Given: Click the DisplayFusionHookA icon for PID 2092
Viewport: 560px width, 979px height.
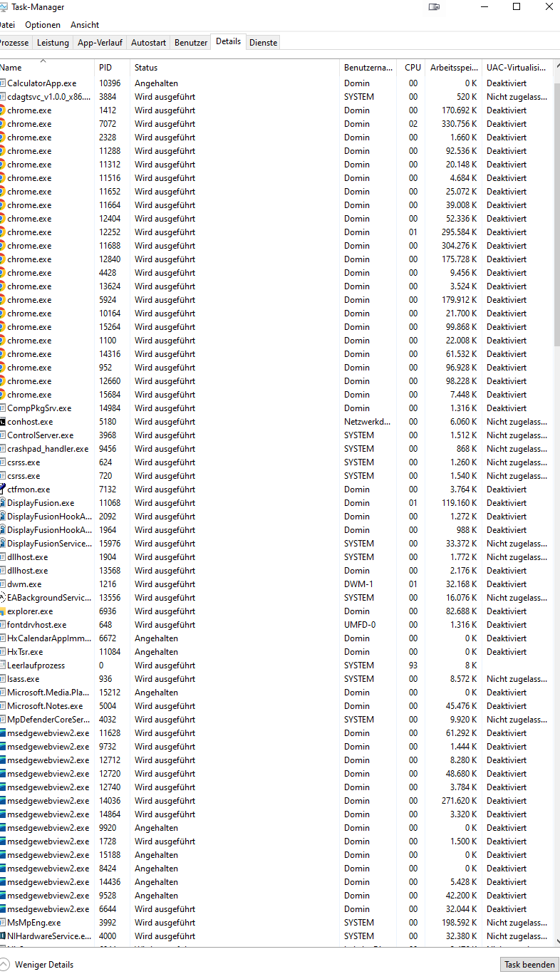Looking at the screenshot, I should (x=2, y=517).
